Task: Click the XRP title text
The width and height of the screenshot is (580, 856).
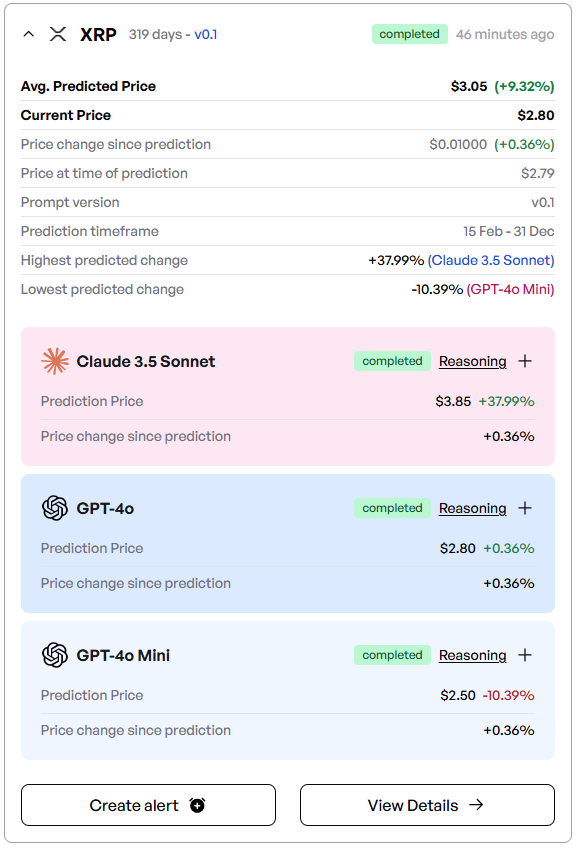Action: (x=98, y=34)
